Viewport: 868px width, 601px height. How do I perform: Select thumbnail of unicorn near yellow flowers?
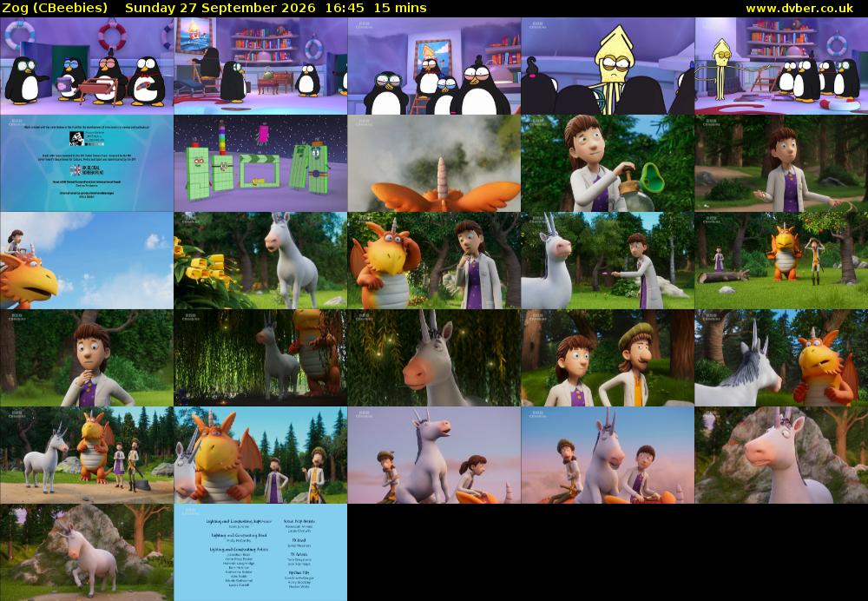point(260,261)
